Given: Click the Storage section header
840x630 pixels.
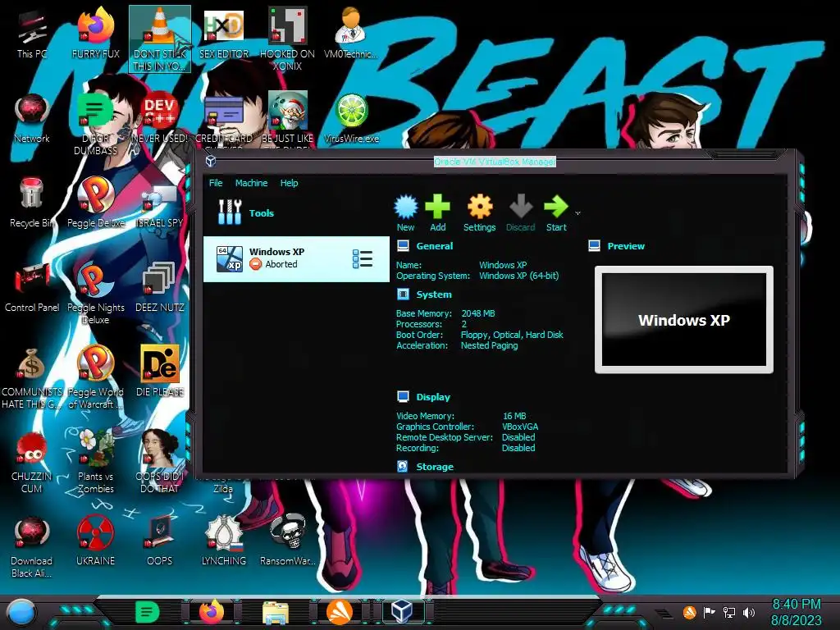Looking at the screenshot, I should coord(435,467).
